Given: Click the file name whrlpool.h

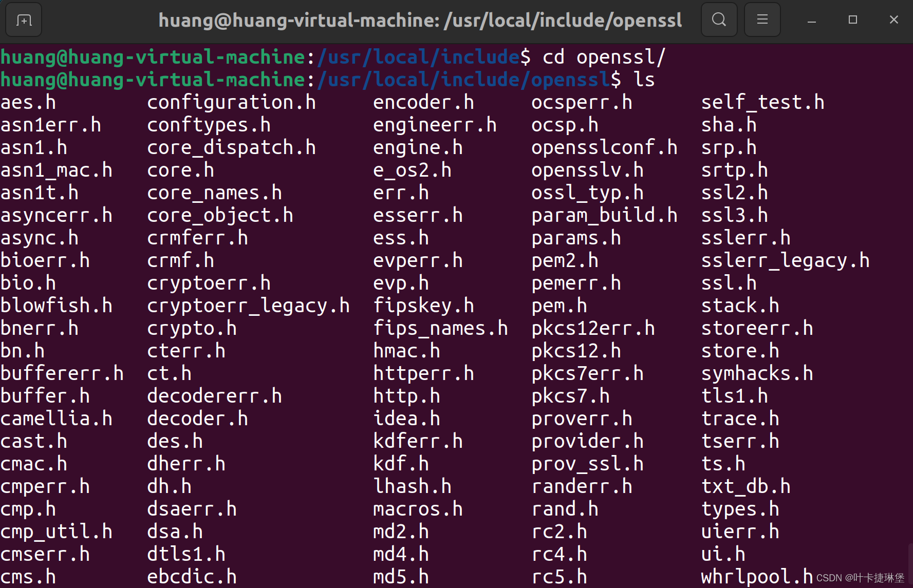Looking at the screenshot, I should pos(757,577).
